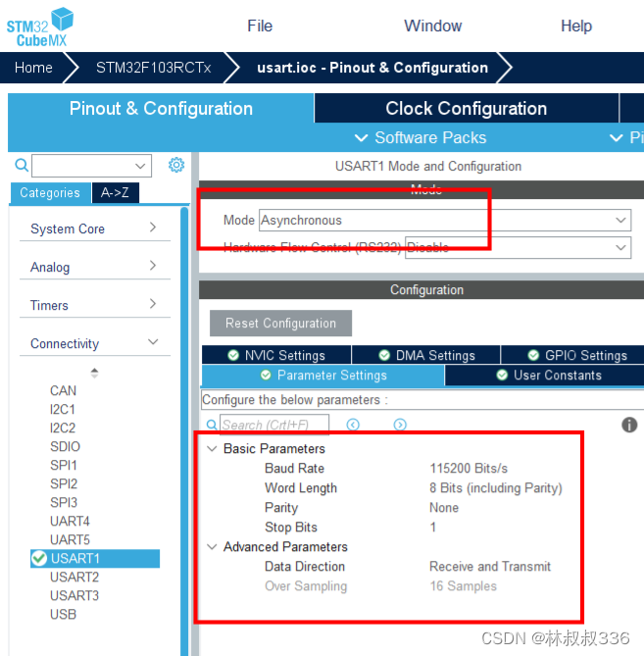Select the SPI2 peripheral
The image size is (644, 656).
click(64, 483)
